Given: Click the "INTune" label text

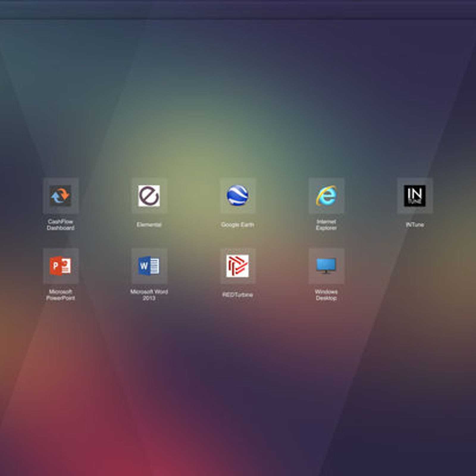Looking at the screenshot, I should (x=415, y=225).
